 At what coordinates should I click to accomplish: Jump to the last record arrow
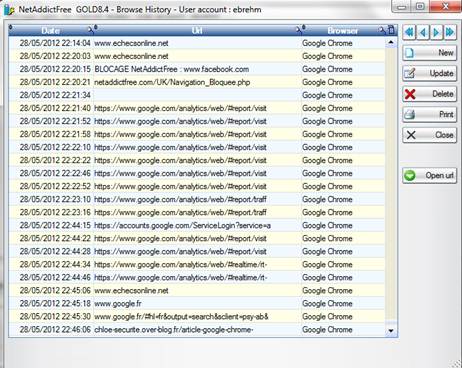click(x=450, y=32)
